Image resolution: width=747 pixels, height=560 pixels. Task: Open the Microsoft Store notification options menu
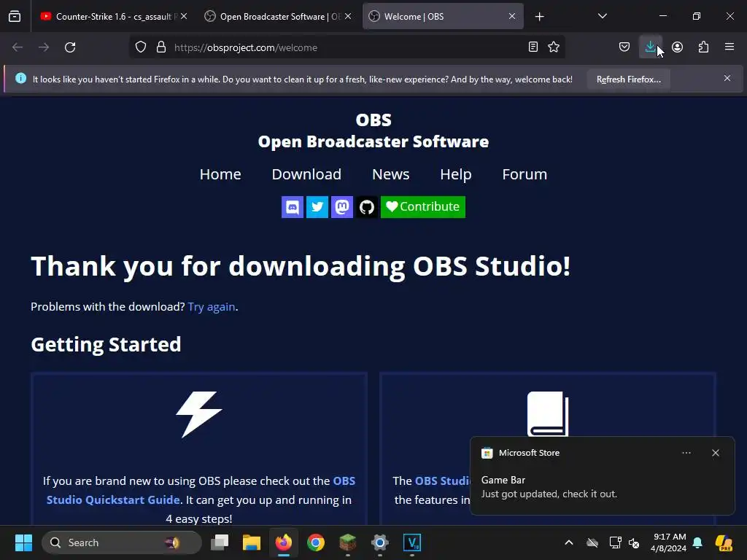coord(686,453)
